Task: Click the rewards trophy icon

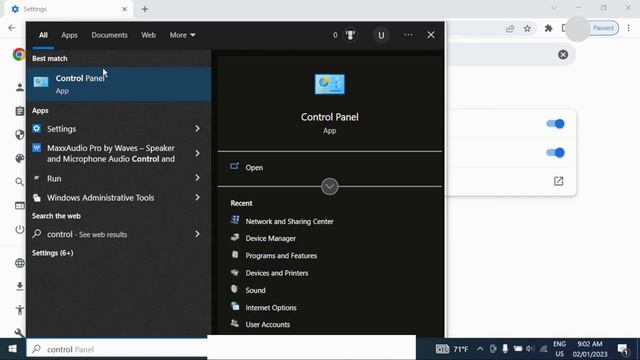Action: click(350, 35)
